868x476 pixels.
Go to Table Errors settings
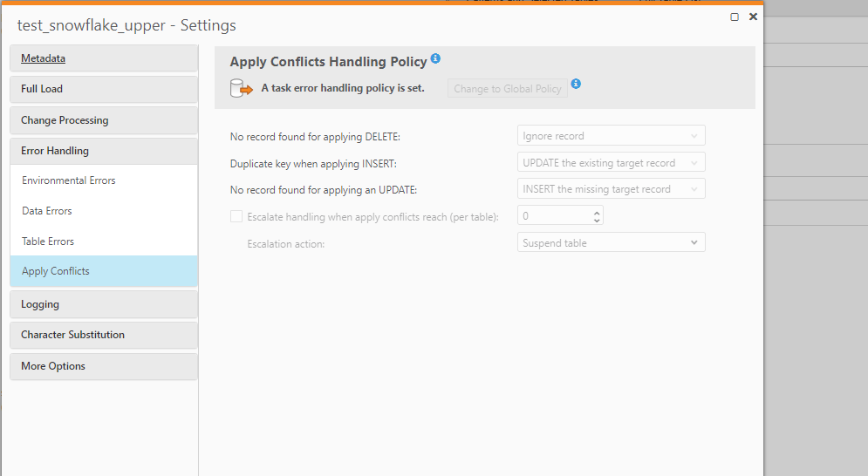coord(48,241)
